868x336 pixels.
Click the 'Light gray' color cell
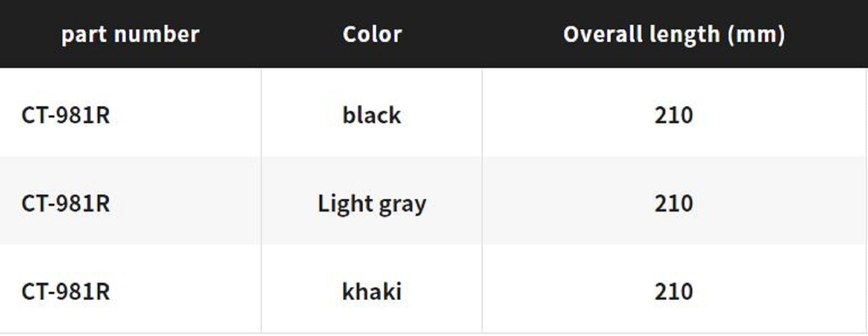(372, 203)
